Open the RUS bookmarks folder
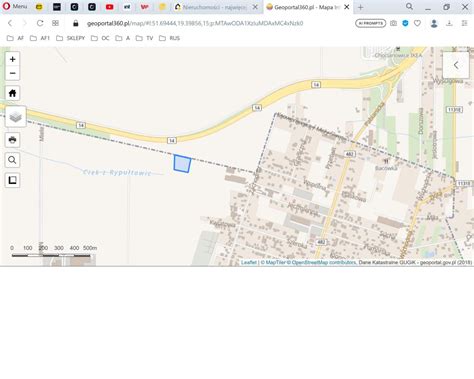474x379 pixels. point(169,38)
